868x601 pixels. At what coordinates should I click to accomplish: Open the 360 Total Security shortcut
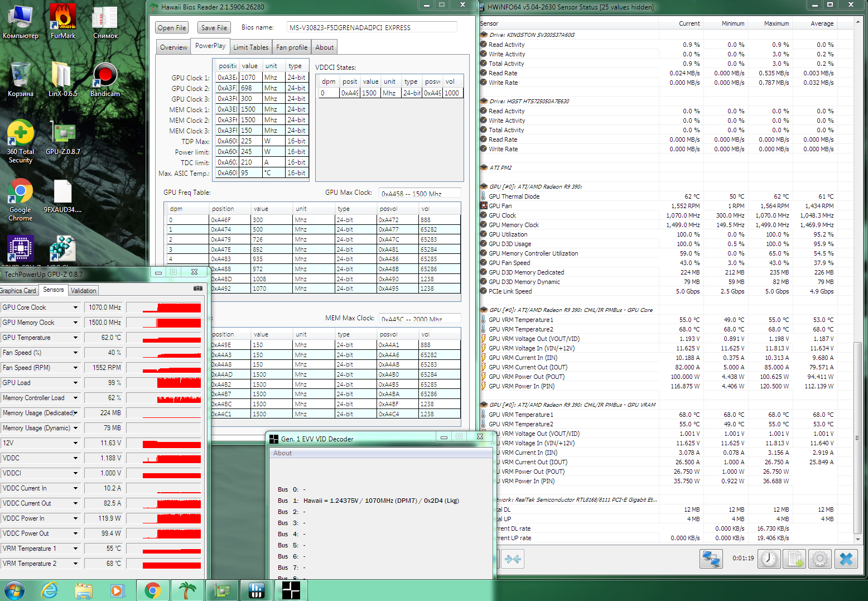pyautogui.click(x=21, y=141)
